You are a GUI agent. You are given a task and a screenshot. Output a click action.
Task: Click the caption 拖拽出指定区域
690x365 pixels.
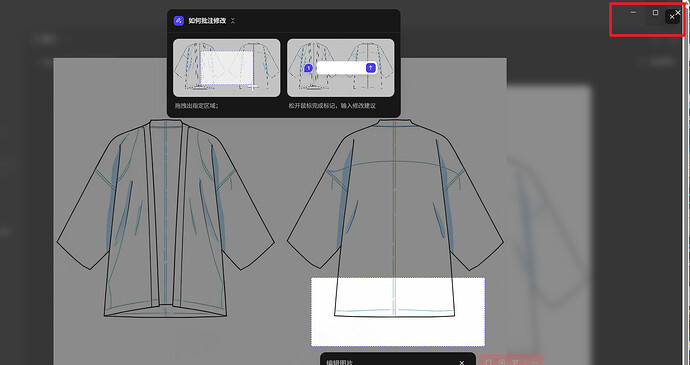[x=196, y=106]
